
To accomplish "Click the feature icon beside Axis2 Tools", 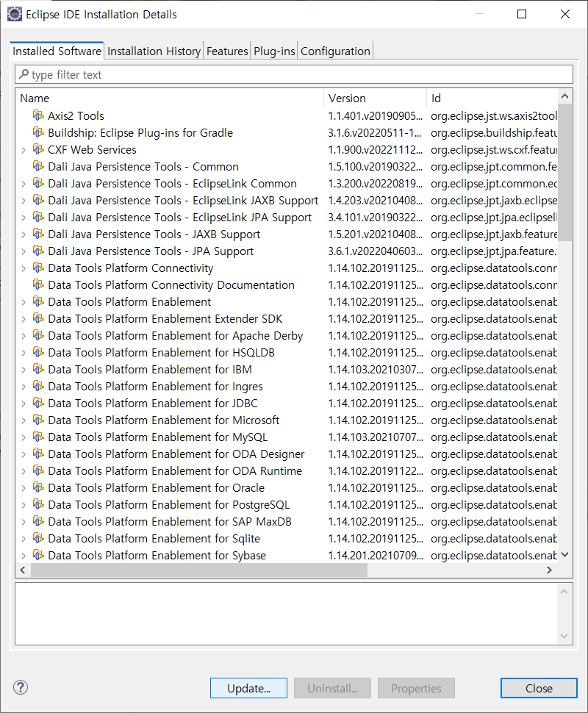I will (38, 115).
